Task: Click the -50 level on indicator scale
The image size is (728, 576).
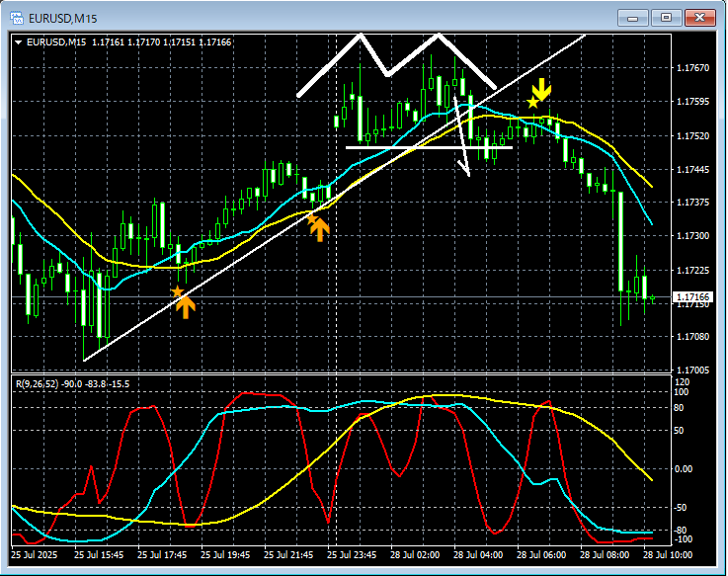Action: pos(681,508)
